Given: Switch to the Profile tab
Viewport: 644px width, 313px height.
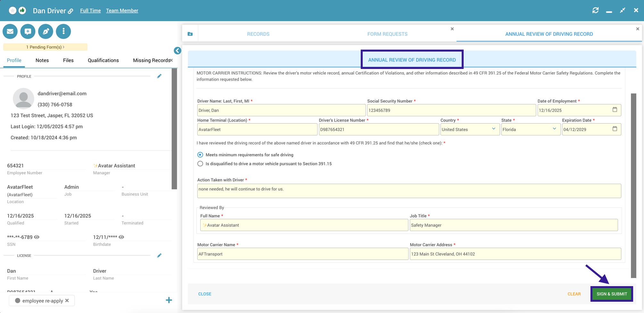Looking at the screenshot, I should point(14,60).
